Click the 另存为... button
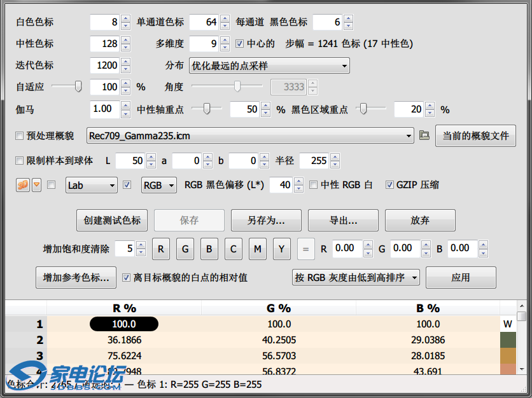Image resolution: width=532 pixels, height=398 pixels. coord(266,220)
